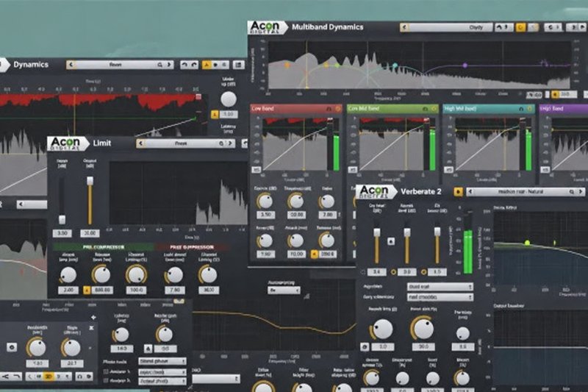Undo the last change in Dynamics
Image resolution: width=588 pixels, height=392 pixels.
[x=184, y=65]
